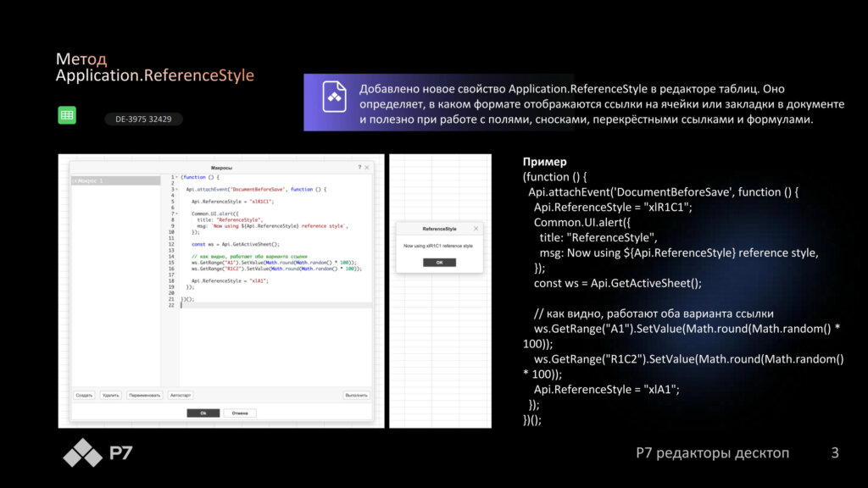Viewport: 868px width, 488px height.
Task: Collapse the fold arrow at line 3
Action: coord(177,190)
